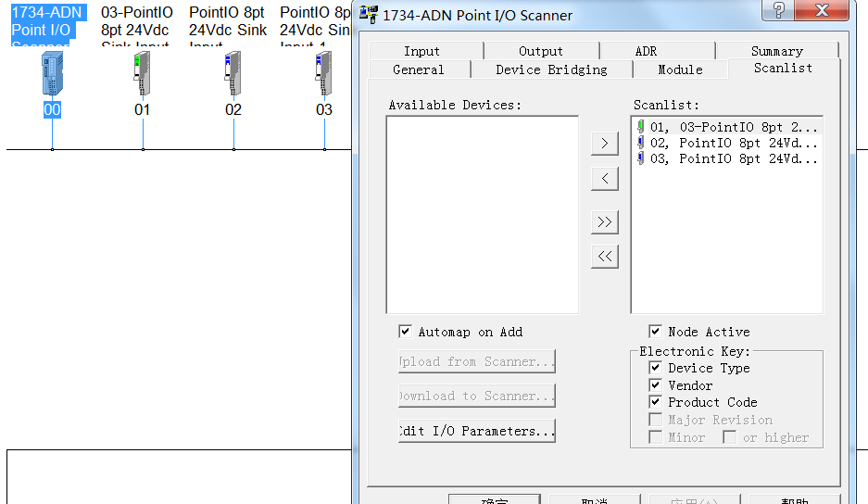Click the add all devices double-arrow button

click(x=604, y=222)
